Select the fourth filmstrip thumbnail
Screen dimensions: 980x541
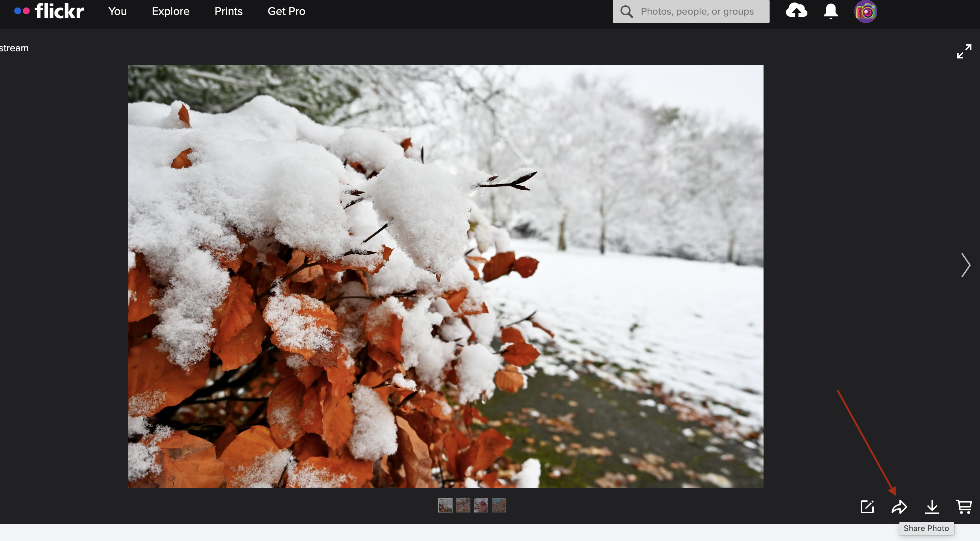tap(499, 505)
